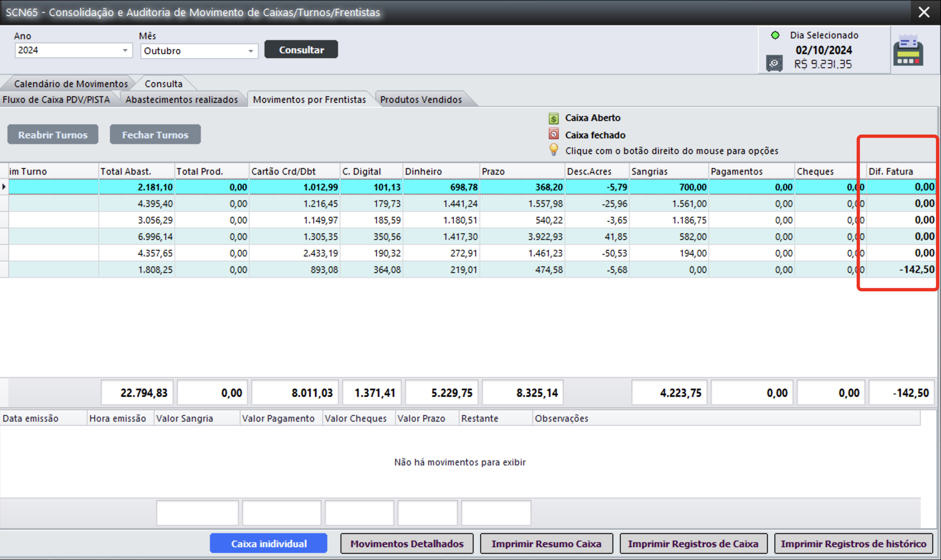Click the Pagamentos column header
The width and height of the screenshot is (941, 560).
(752, 171)
